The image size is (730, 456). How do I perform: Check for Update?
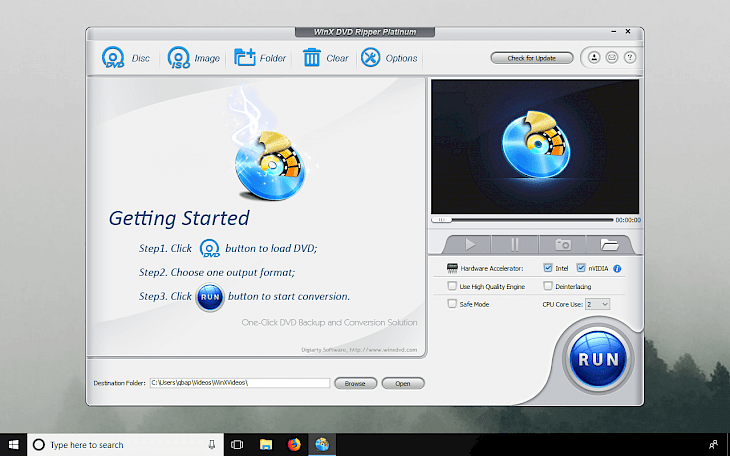coord(532,58)
